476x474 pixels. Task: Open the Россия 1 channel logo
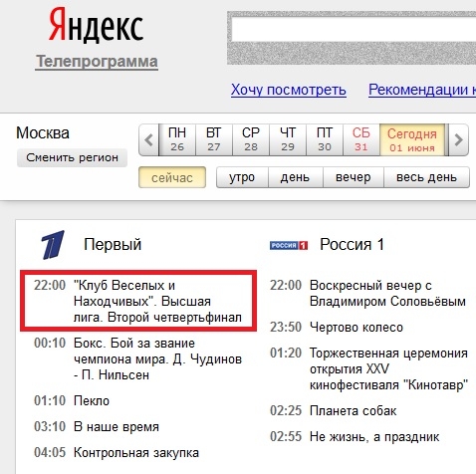289,245
